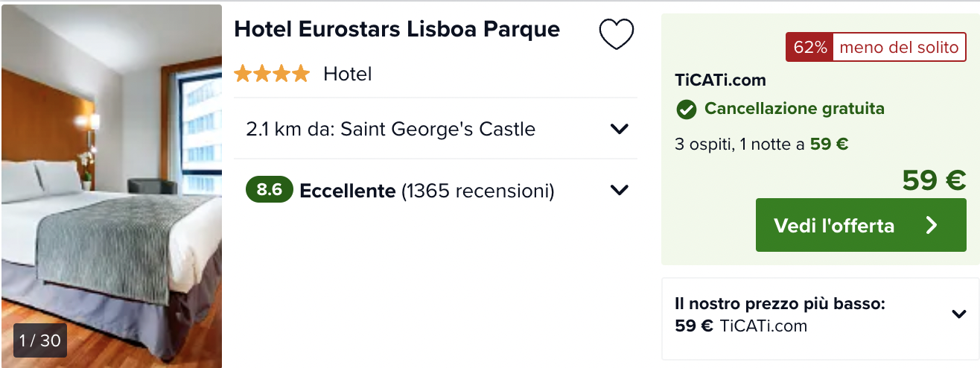Click the large 59 € price
Viewport: 980px width, 368px height.
click(x=934, y=180)
